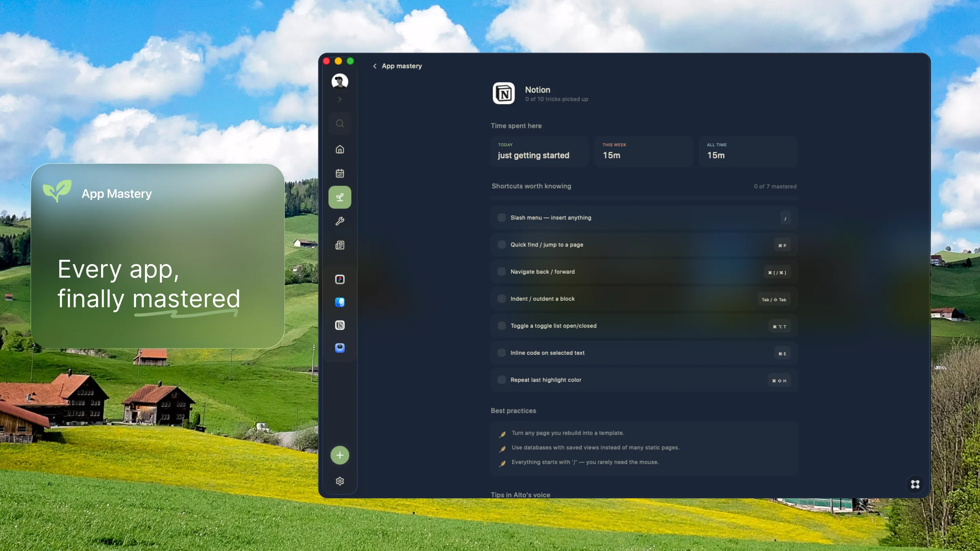Viewport: 980px width, 551px height.
Task: Click the 'Best practices' heading
Action: [x=513, y=411]
